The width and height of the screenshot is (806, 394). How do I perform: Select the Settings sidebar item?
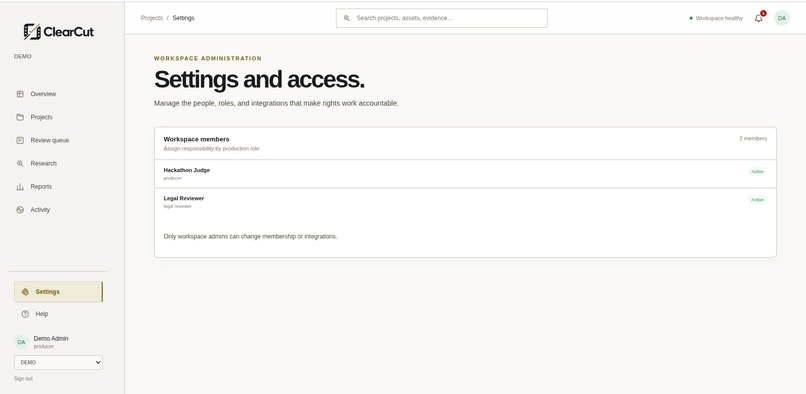coord(58,292)
